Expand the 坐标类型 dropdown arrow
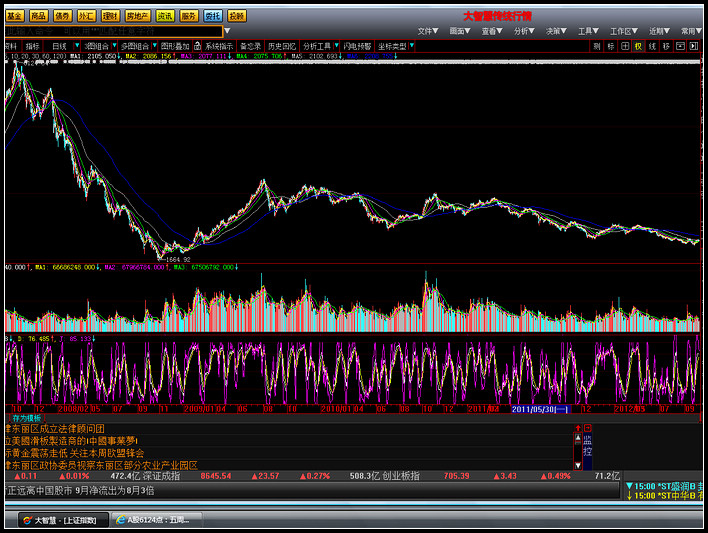Screen dimensions: 708x533 pos(412,46)
